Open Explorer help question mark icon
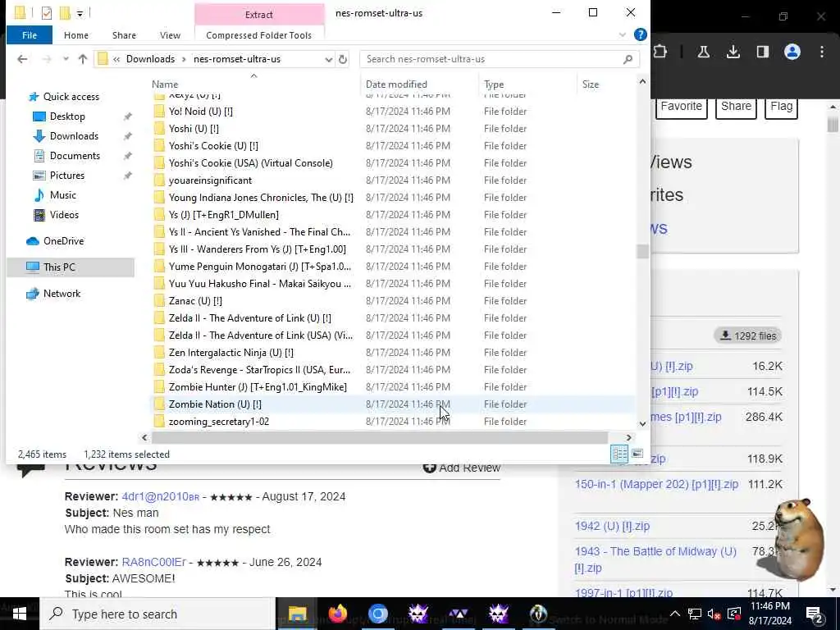The width and height of the screenshot is (840, 630). coord(640,34)
